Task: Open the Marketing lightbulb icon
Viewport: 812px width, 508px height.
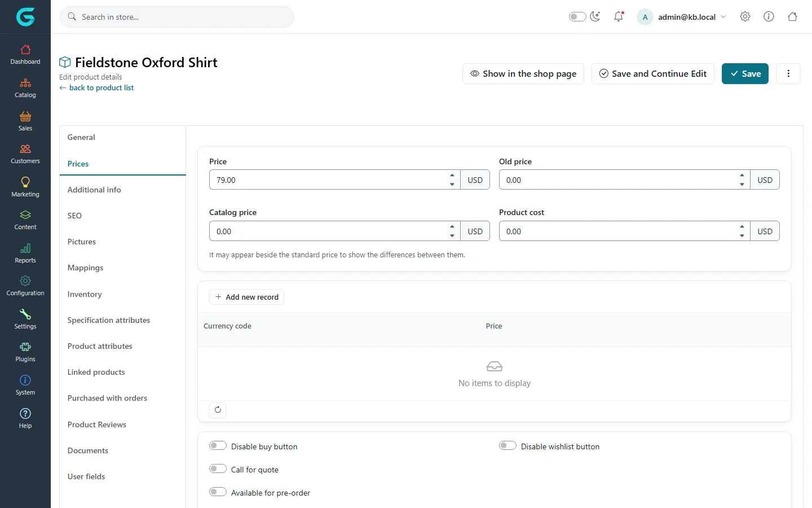Action: [25, 182]
